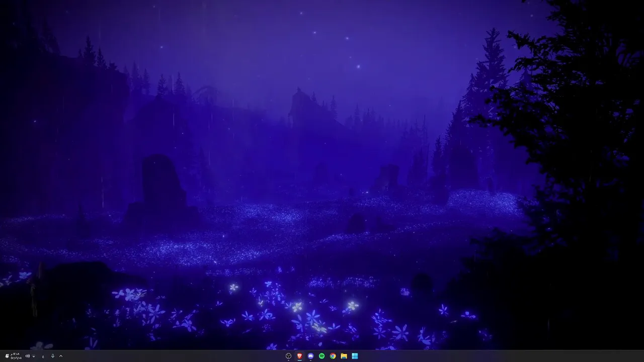
Task: Open the Windows Start menu
Action: coord(355,356)
